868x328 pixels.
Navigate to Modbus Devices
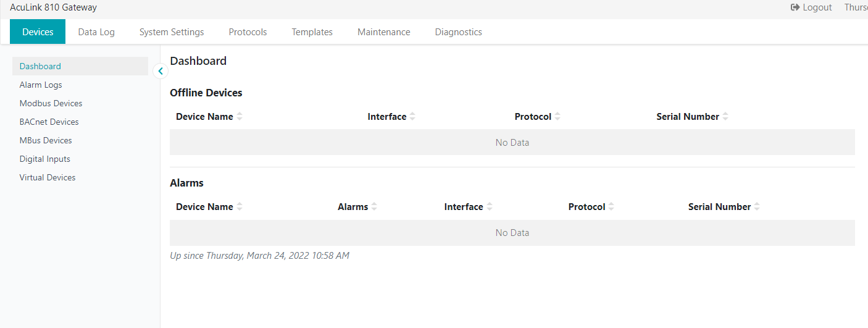[51, 103]
